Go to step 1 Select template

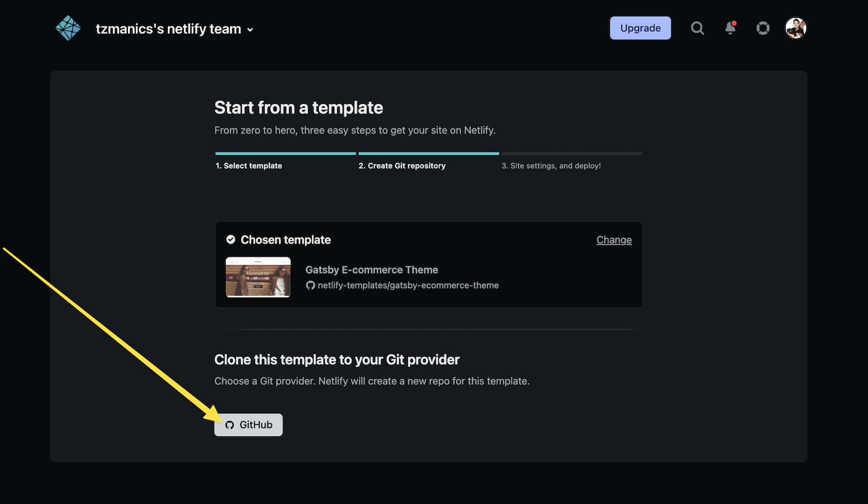pos(249,165)
